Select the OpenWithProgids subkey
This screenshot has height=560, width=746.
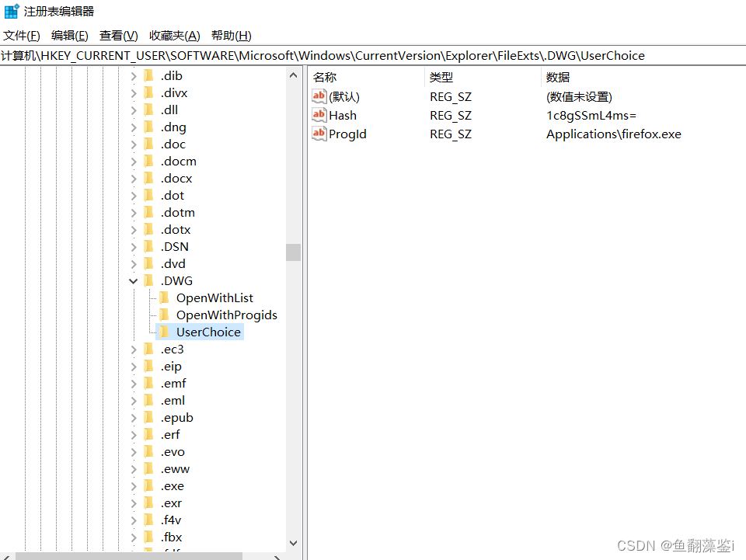click(x=226, y=315)
